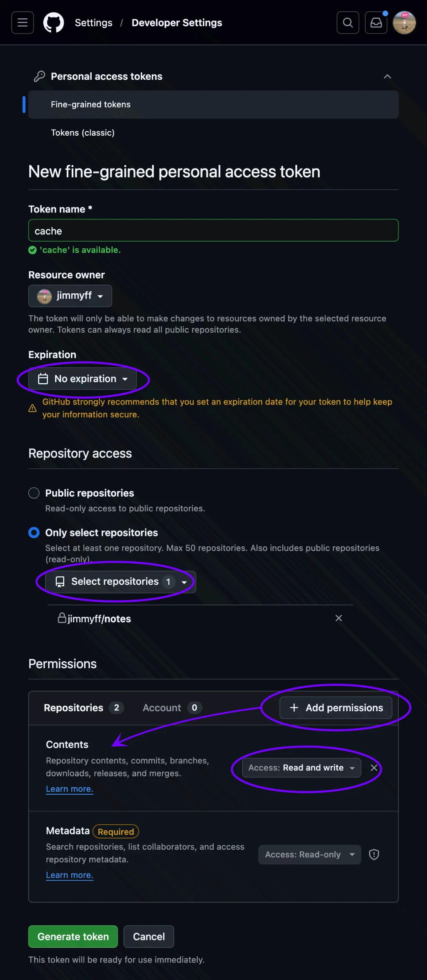Change Contents access from Read and write
This screenshot has height=980, width=427.
(300, 768)
